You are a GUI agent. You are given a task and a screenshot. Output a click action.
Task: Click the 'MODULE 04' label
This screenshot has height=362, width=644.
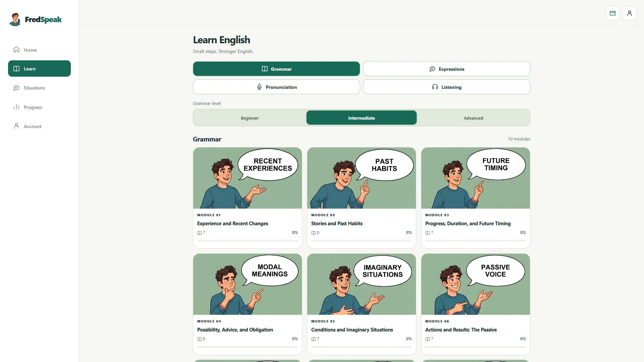pyautogui.click(x=209, y=321)
